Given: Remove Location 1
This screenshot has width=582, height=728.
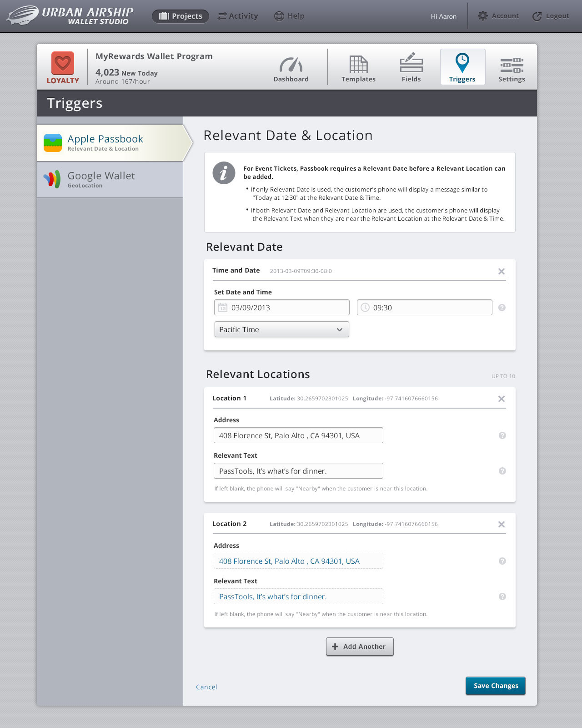Looking at the screenshot, I should click(x=502, y=399).
